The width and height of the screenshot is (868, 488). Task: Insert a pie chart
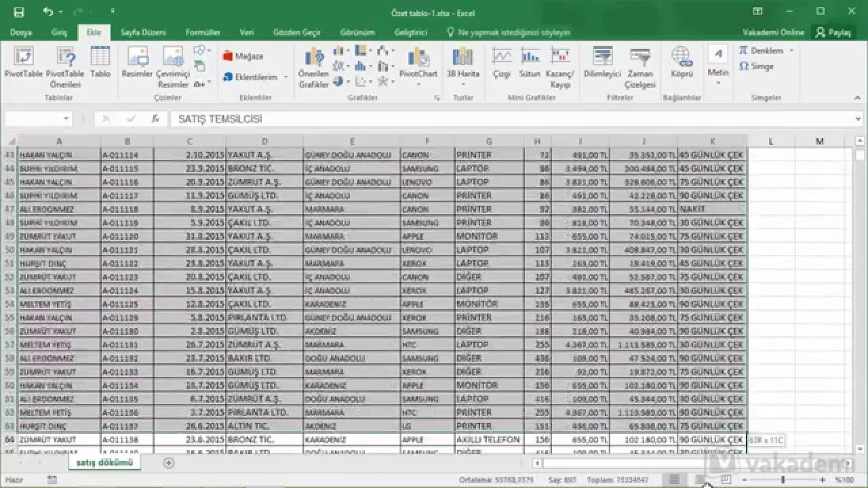(x=340, y=82)
